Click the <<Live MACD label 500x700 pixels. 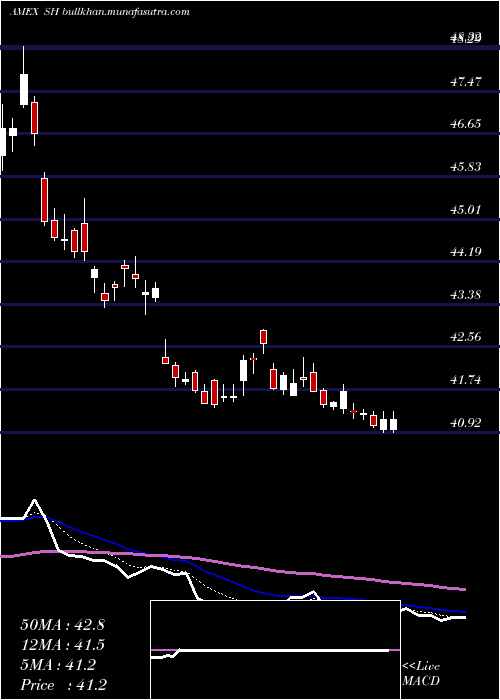coord(421,674)
